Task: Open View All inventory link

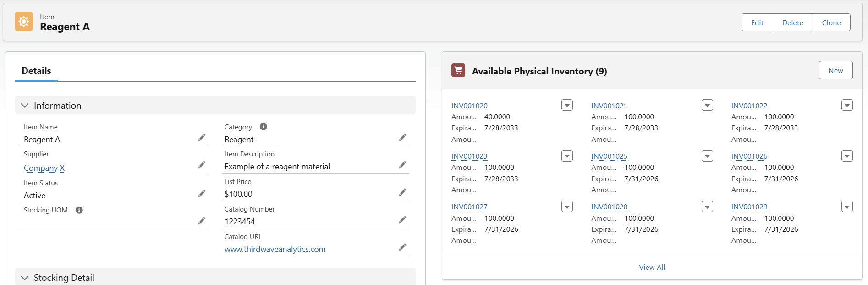Action: click(652, 267)
